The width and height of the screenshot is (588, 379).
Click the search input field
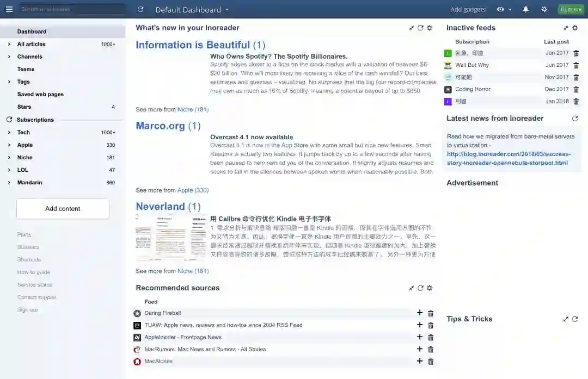pos(72,9)
